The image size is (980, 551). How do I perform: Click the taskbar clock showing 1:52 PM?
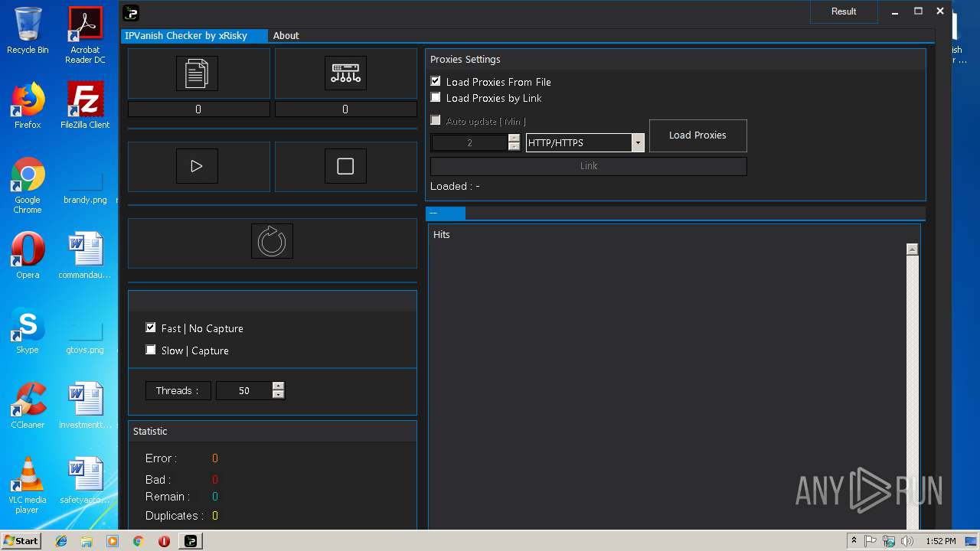[x=940, y=541]
